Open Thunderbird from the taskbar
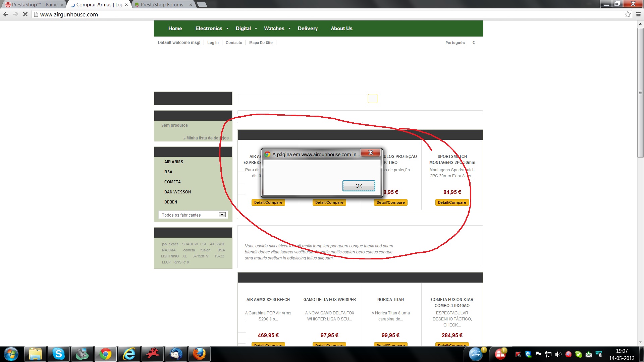The image size is (644, 362). (176, 354)
